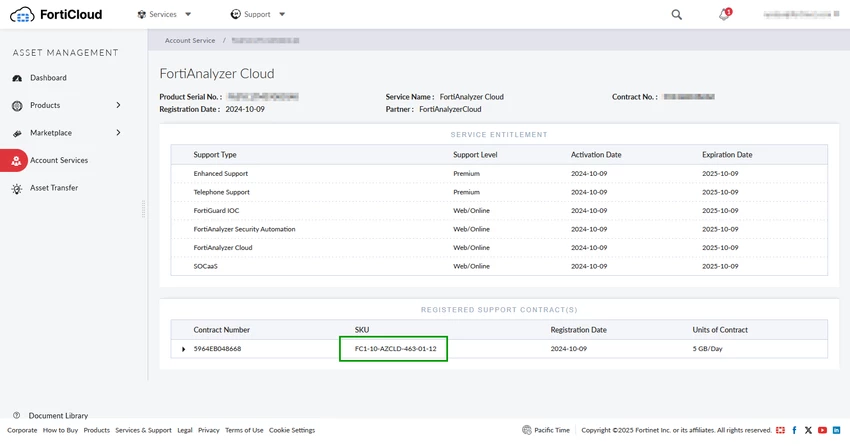Screen dimensions: 850x446
Task: Click the Registration Date column header
Action: tap(578, 330)
